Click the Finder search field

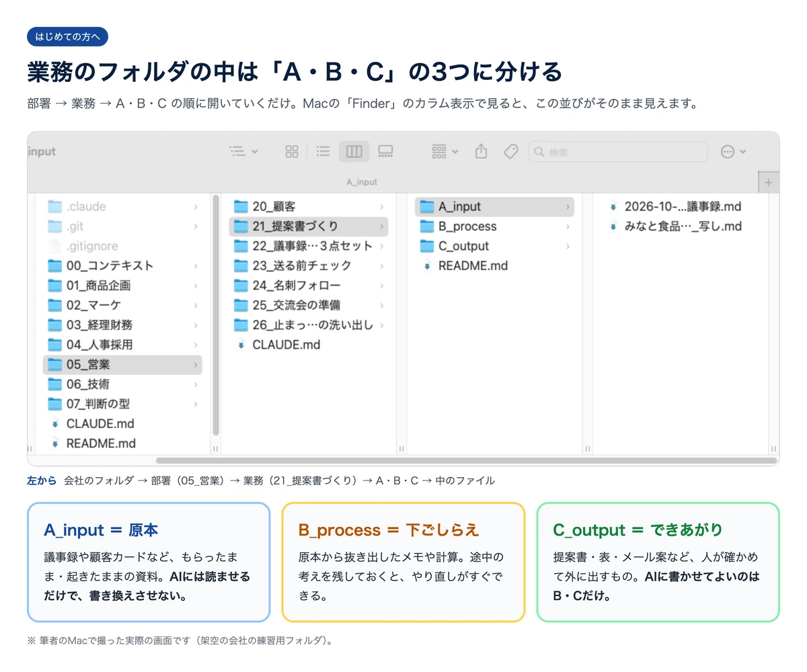coord(618,152)
